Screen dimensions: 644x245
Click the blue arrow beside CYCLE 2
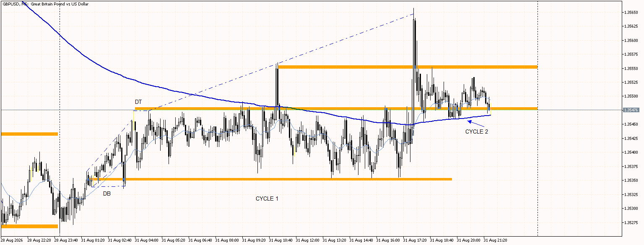point(476,124)
